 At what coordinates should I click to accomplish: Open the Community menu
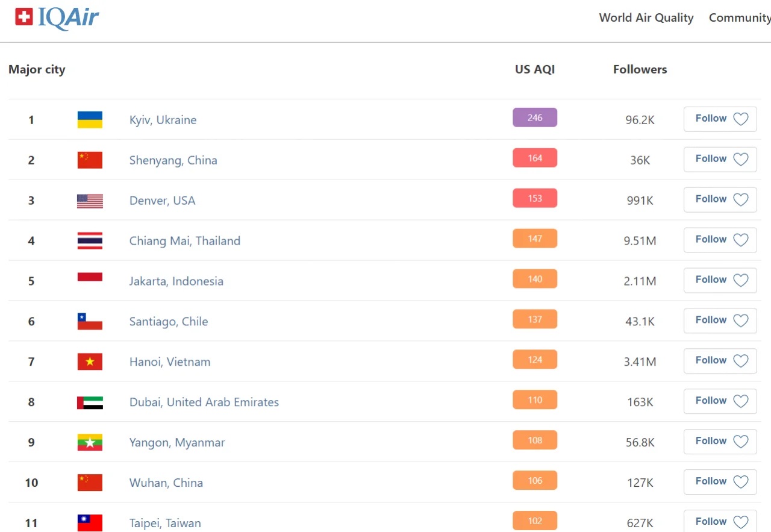click(x=739, y=18)
